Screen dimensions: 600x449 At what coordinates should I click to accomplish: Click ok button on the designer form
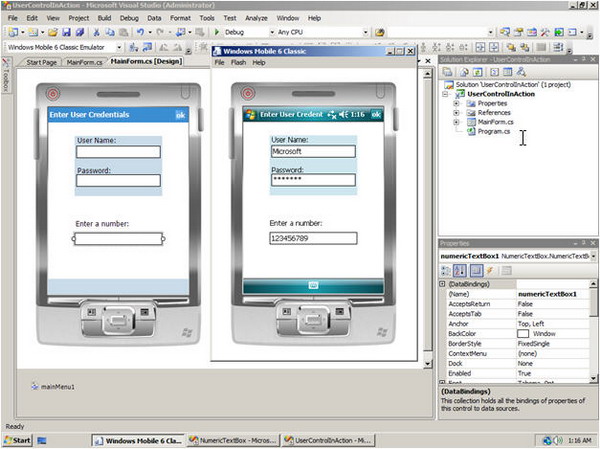tap(180, 115)
